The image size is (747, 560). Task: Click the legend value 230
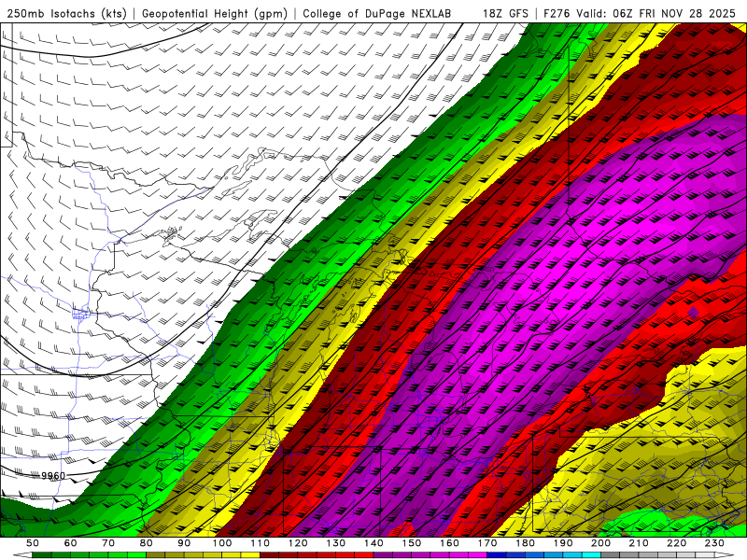pyautogui.click(x=714, y=543)
